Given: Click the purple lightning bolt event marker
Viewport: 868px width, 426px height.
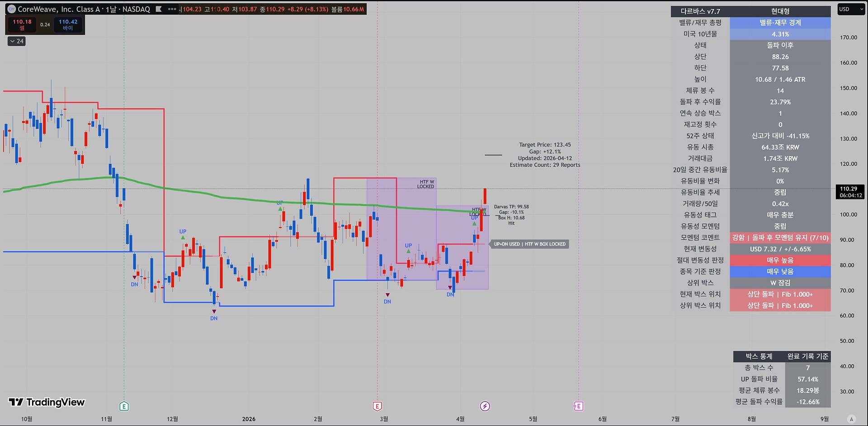Looking at the screenshot, I should [x=485, y=406].
